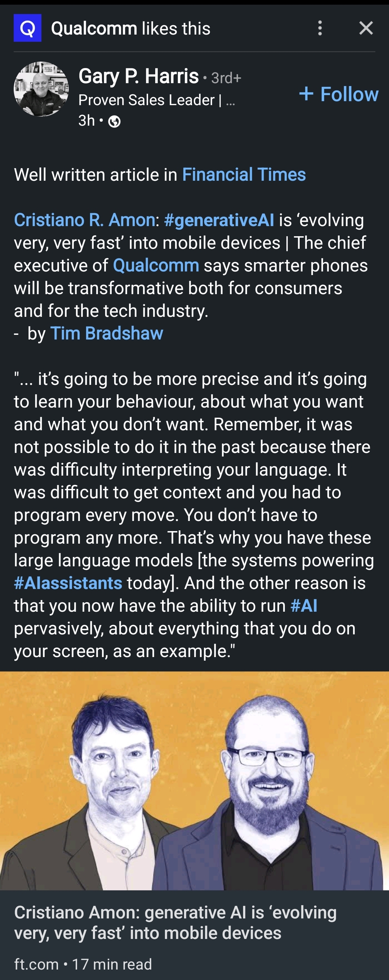Open Tim Bradshaw mention
The image size is (389, 980).
(107, 333)
